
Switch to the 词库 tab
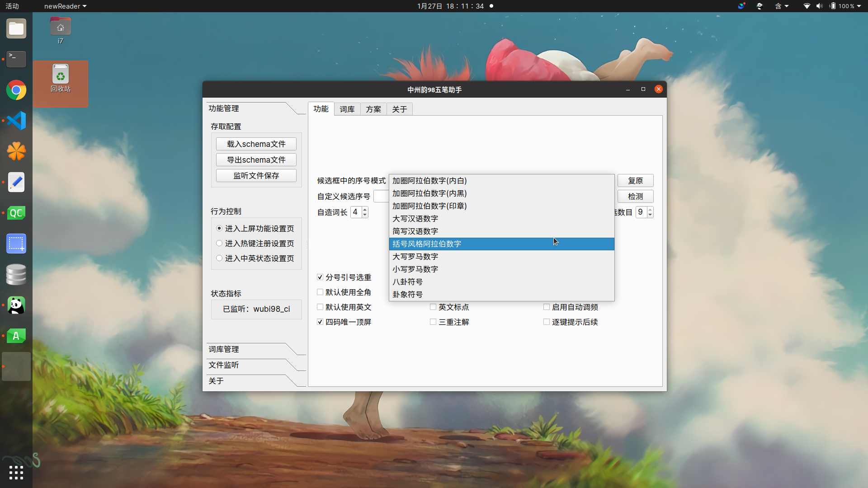click(347, 109)
